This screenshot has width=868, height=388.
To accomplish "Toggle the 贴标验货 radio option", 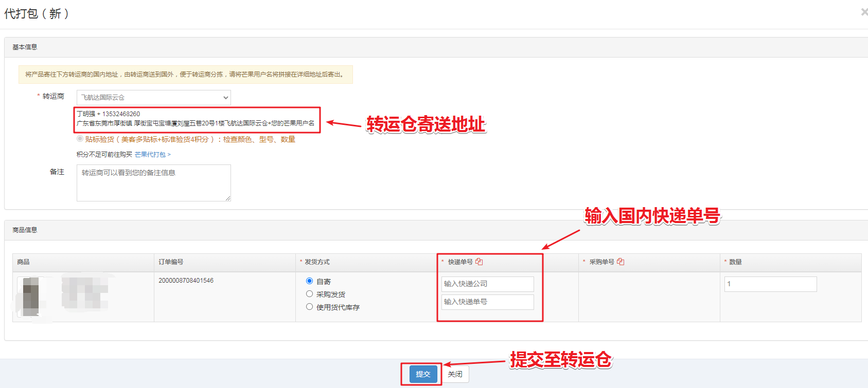I will click(80, 139).
